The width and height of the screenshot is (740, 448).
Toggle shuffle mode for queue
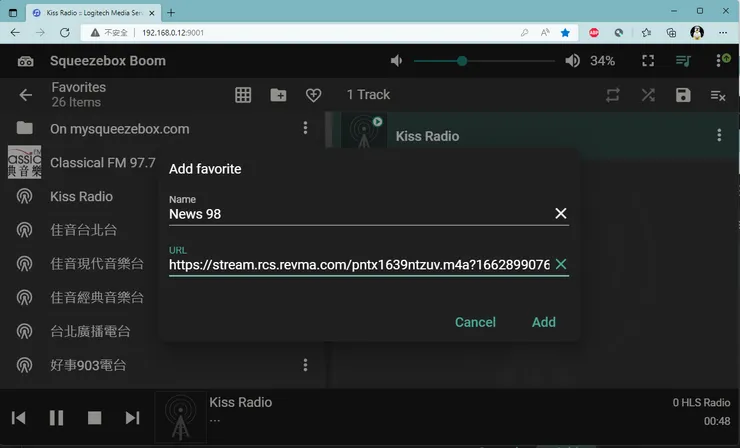pos(648,95)
